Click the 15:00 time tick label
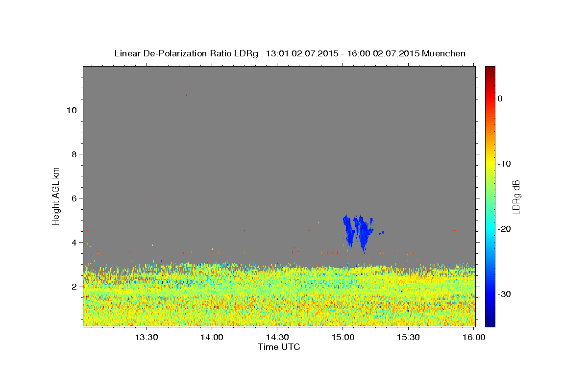The height and width of the screenshot is (392, 588). [x=343, y=337]
